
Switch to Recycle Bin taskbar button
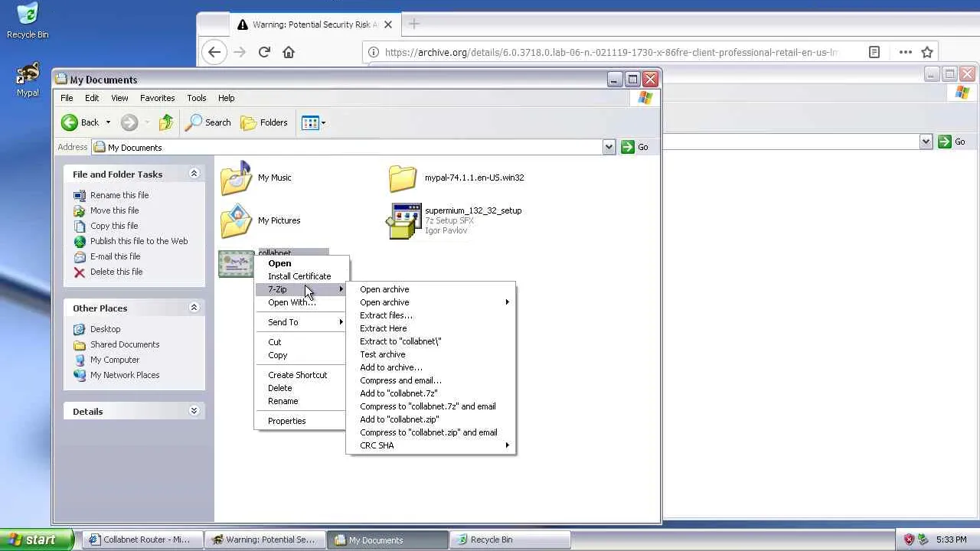click(x=510, y=540)
